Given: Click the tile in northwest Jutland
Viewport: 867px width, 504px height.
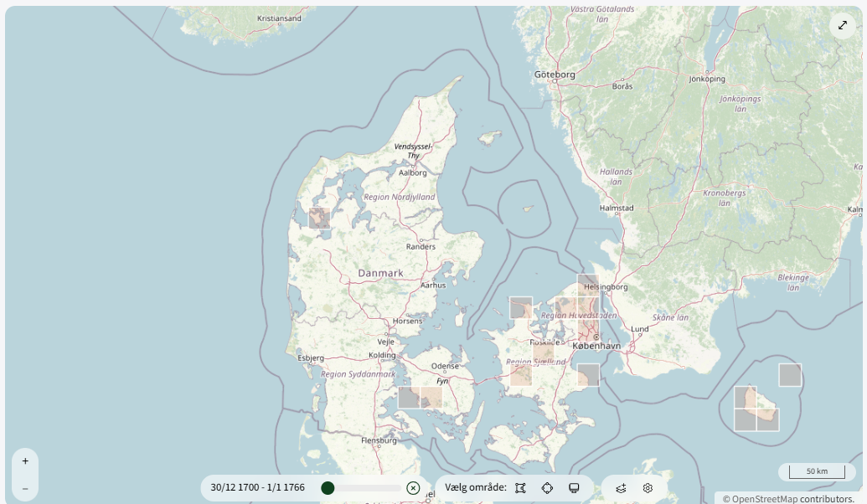Looking at the screenshot, I should (x=318, y=218).
